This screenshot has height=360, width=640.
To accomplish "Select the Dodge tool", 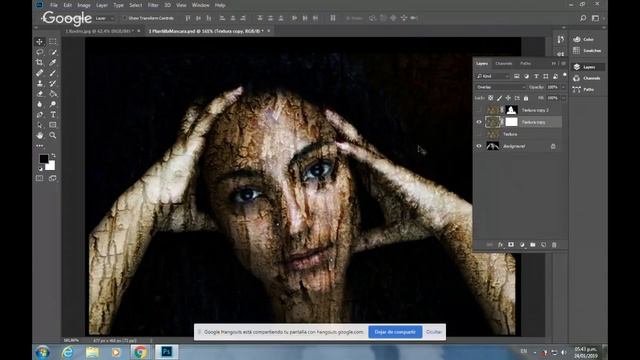I will (53, 104).
